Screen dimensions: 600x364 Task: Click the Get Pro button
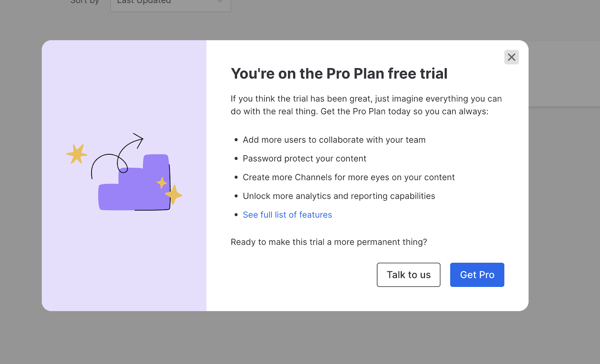pos(477,275)
